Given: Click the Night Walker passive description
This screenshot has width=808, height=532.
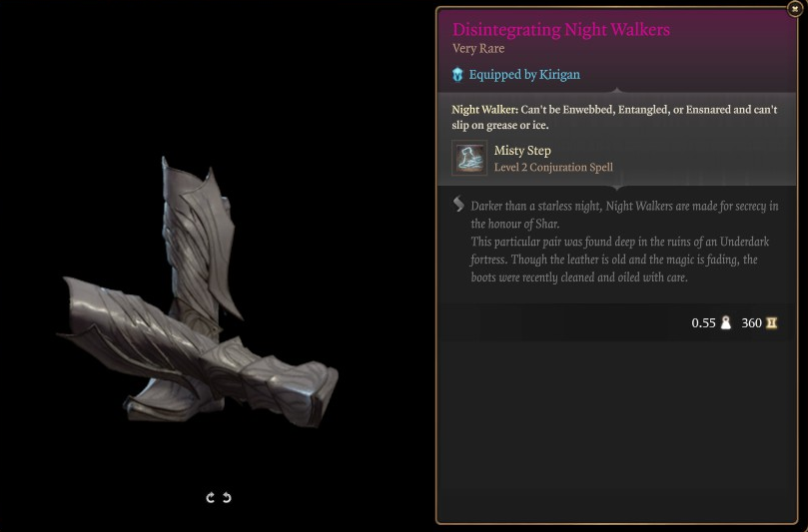Looking at the screenshot, I should (614, 117).
